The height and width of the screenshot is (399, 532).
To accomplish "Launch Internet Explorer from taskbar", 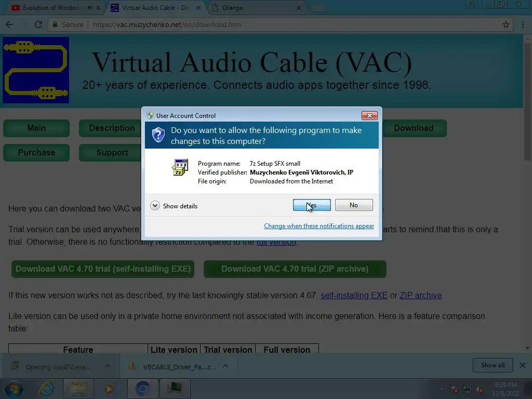I will pyautogui.click(x=46, y=389).
